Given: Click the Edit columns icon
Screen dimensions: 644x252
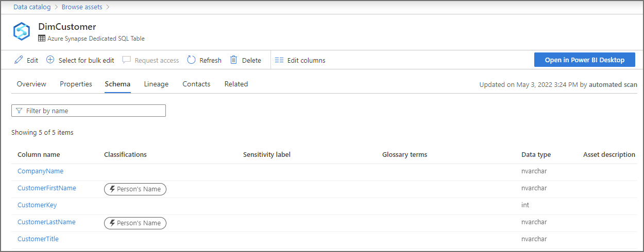Looking at the screenshot, I should [x=279, y=60].
